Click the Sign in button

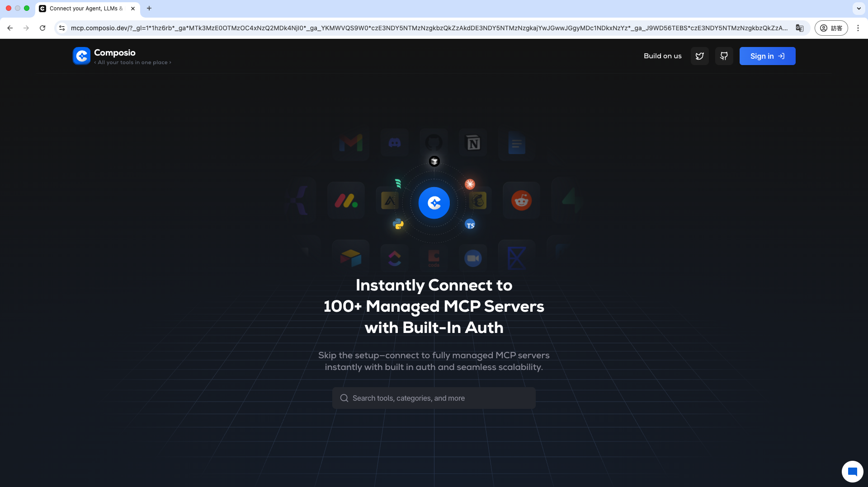coord(767,56)
